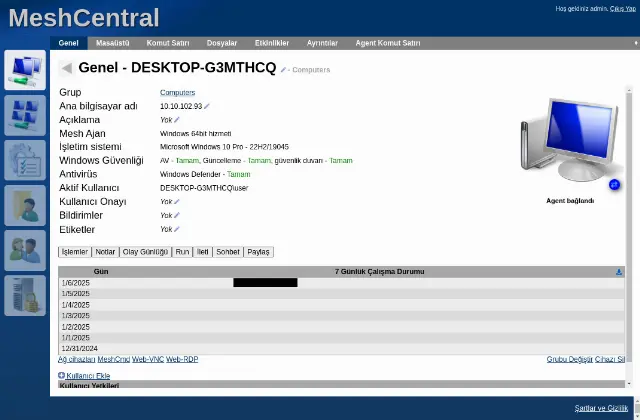Edit hostname pencil beside 10.10.102.93

[x=207, y=106]
